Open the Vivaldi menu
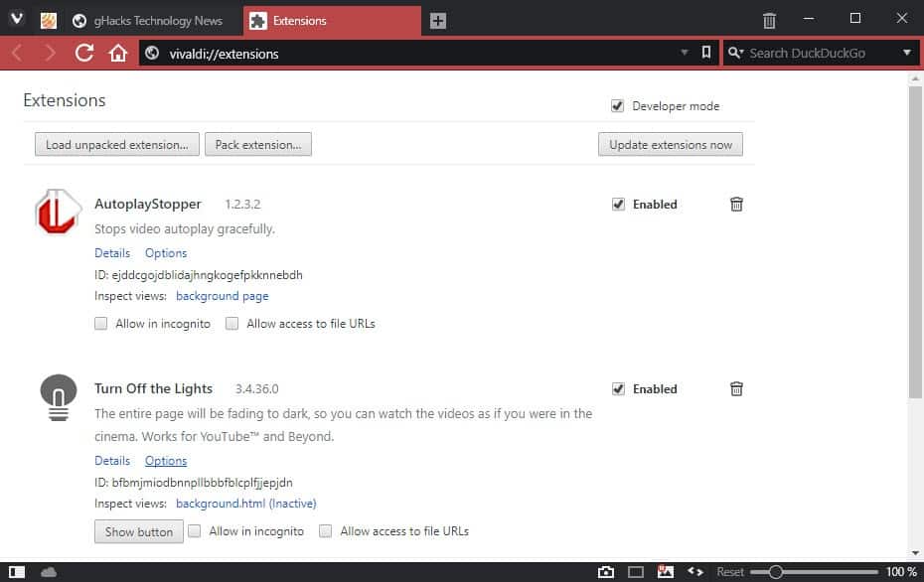 [x=15, y=18]
